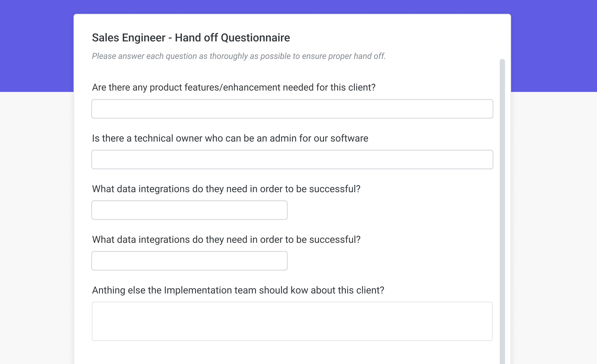Click the 'Is there a technical owner' question label
This screenshot has width=597, height=364.
coord(230,138)
